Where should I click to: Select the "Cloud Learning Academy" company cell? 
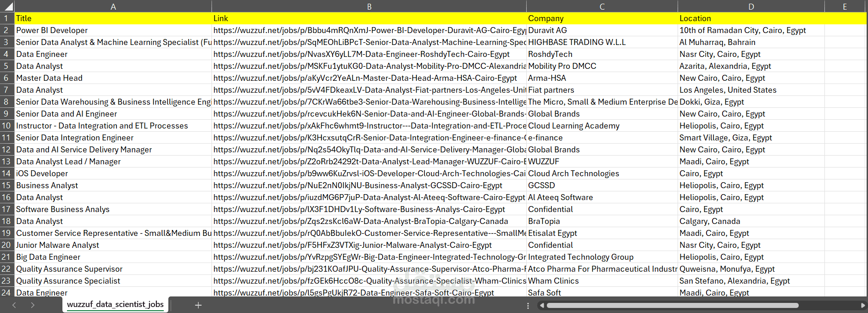pyautogui.click(x=602, y=126)
